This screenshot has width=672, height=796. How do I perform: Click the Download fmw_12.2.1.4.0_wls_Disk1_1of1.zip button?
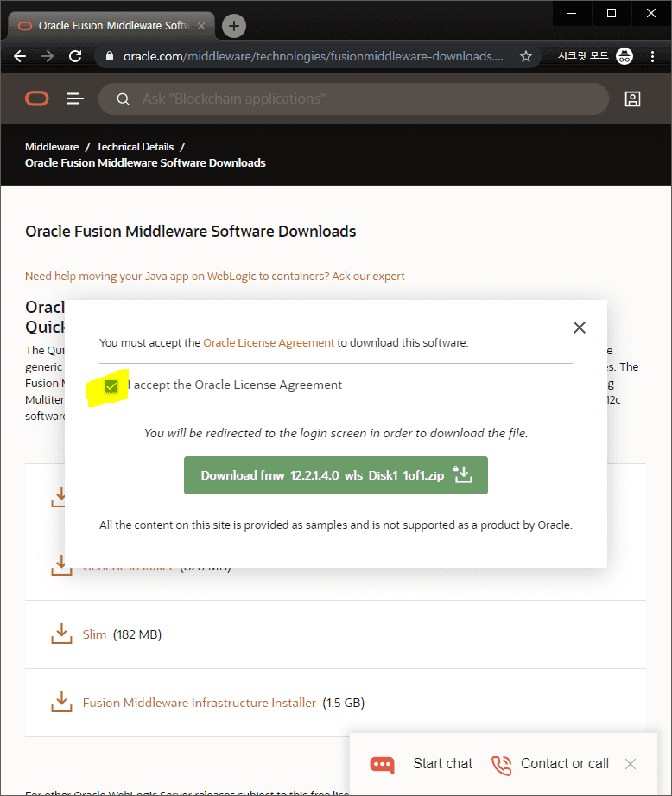(x=336, y=475)
